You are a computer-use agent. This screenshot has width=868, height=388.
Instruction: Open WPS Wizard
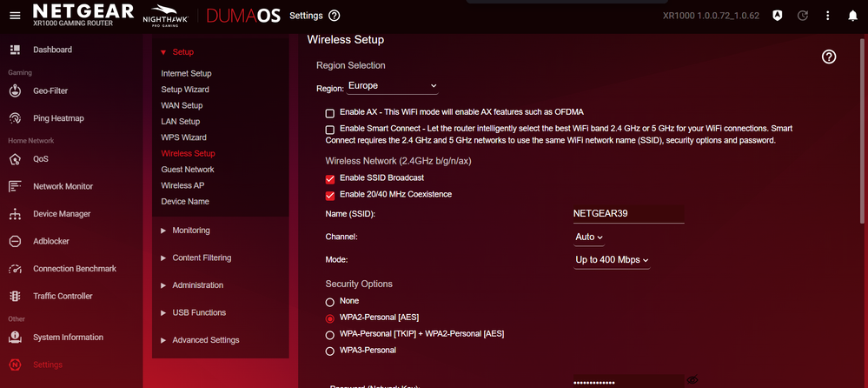pyautogui.click(x=184, y=137)
